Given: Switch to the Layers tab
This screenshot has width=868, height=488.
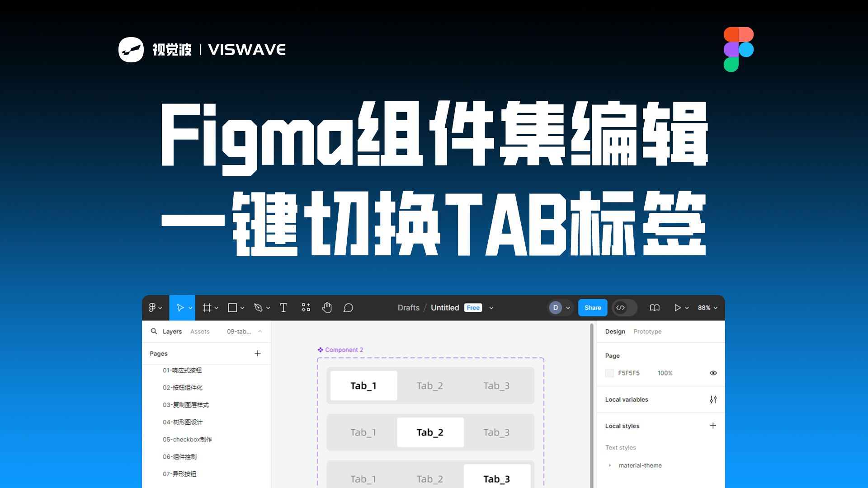Looking at the screenshot, I should [x=172, y=331].
